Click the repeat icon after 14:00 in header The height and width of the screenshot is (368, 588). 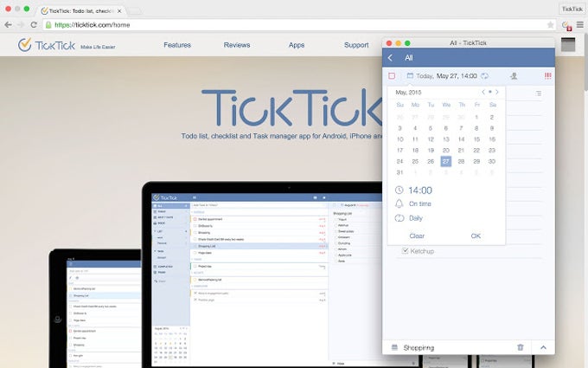(x=484, y=76)
